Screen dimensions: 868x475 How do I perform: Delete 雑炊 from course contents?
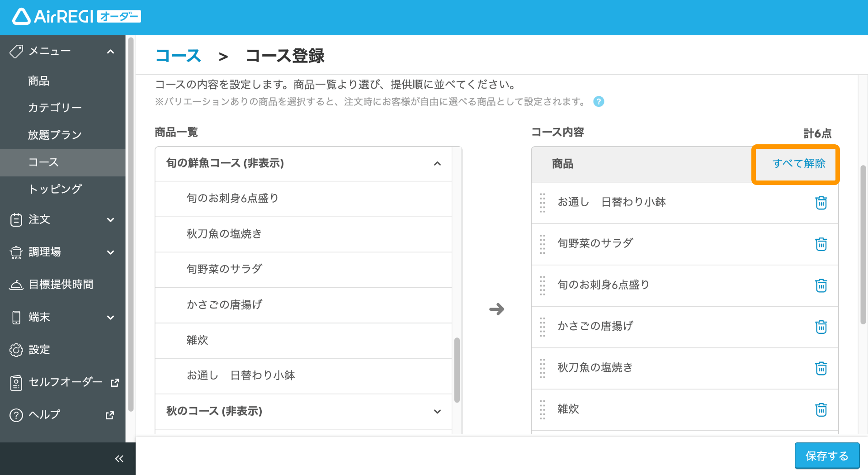[x=821, y=409]
